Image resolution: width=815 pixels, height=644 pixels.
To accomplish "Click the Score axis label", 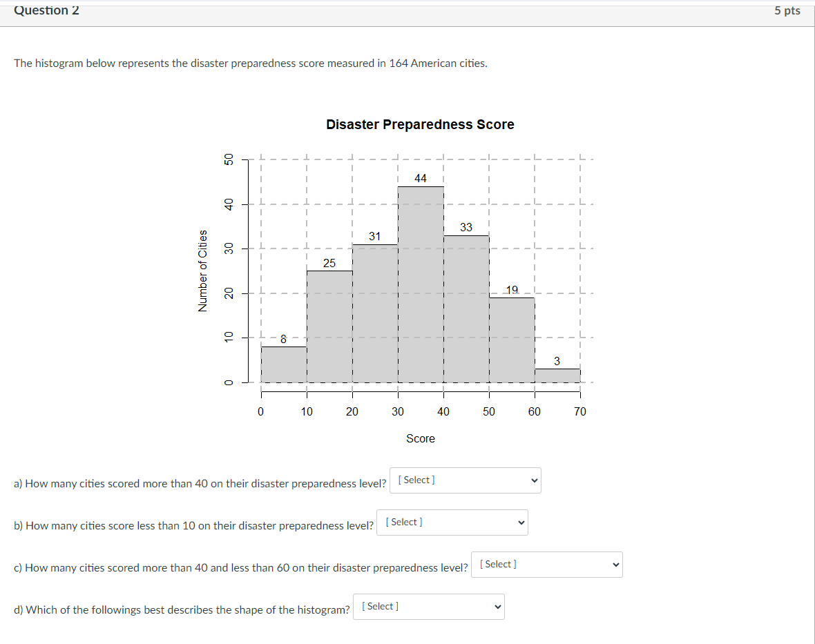I will click(x=420, y=438).
